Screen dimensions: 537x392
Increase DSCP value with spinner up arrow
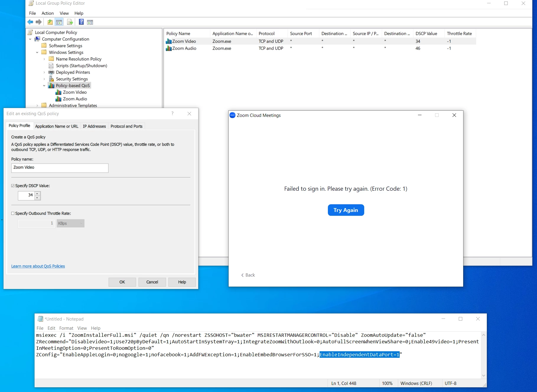[37, 194]
